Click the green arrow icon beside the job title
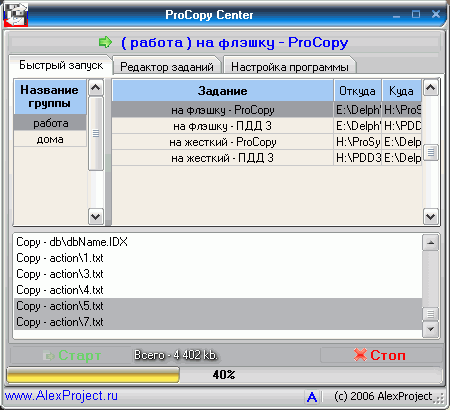Image resolution: width=450 pixels, height=410 pixels. pyautogui.click(x=106, y=42)
